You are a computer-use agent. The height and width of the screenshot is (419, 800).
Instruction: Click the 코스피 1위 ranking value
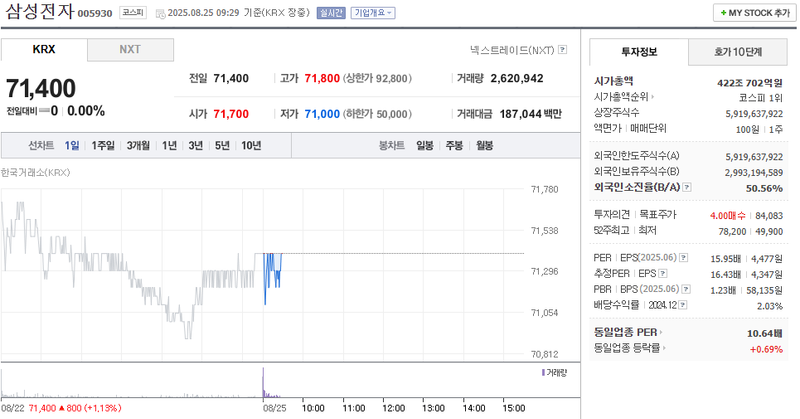tap(761, 97)
